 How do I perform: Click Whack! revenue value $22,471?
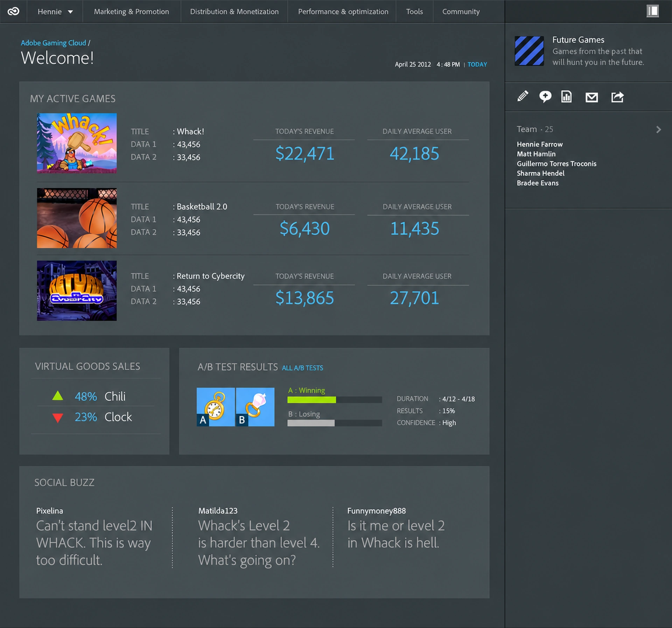304,154
